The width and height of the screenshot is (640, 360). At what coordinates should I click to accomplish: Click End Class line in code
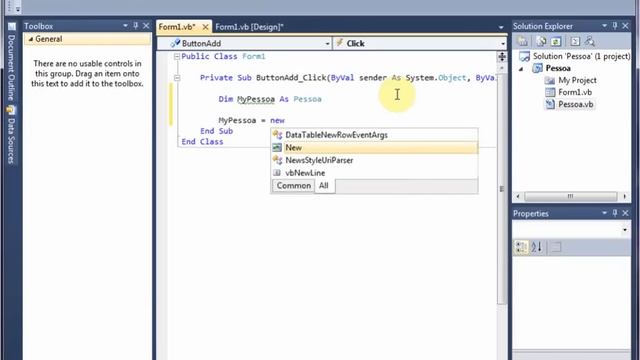point(202,142)
